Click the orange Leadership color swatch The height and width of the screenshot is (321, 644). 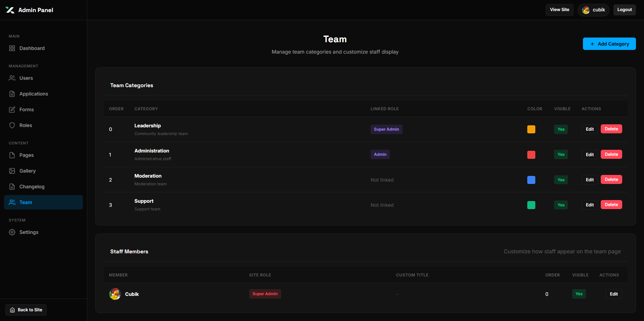531,129
